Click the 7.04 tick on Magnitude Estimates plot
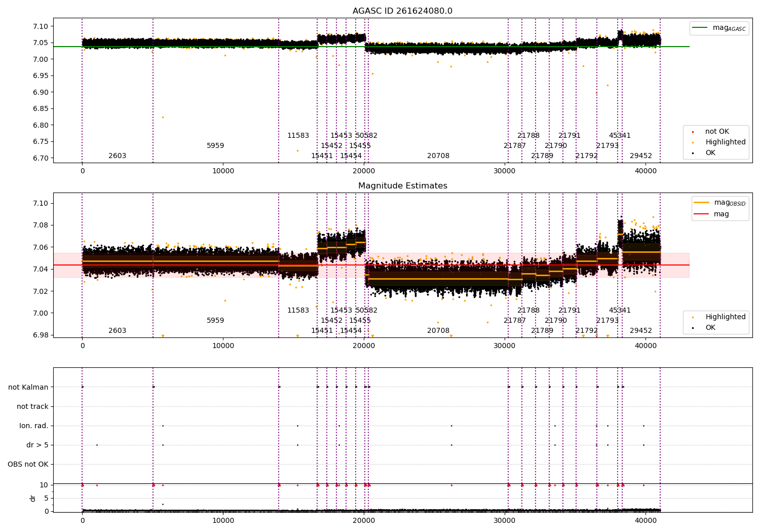 click(x=42, y=269)
